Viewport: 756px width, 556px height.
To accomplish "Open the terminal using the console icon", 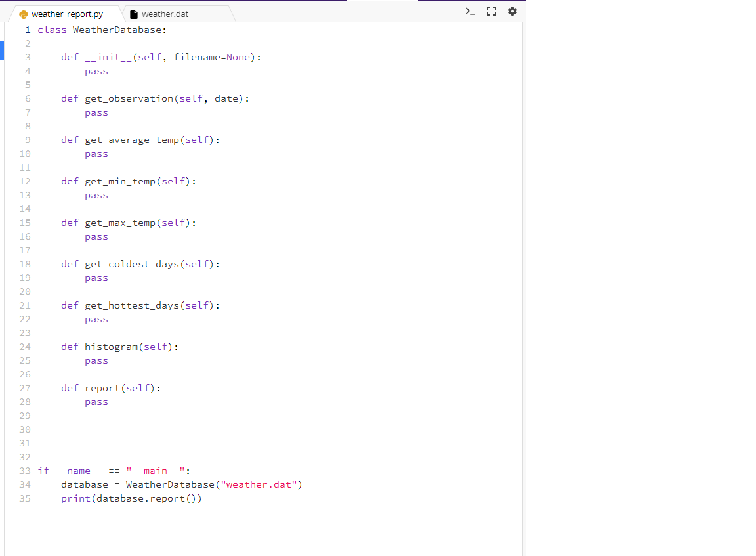I will [470, 11].
